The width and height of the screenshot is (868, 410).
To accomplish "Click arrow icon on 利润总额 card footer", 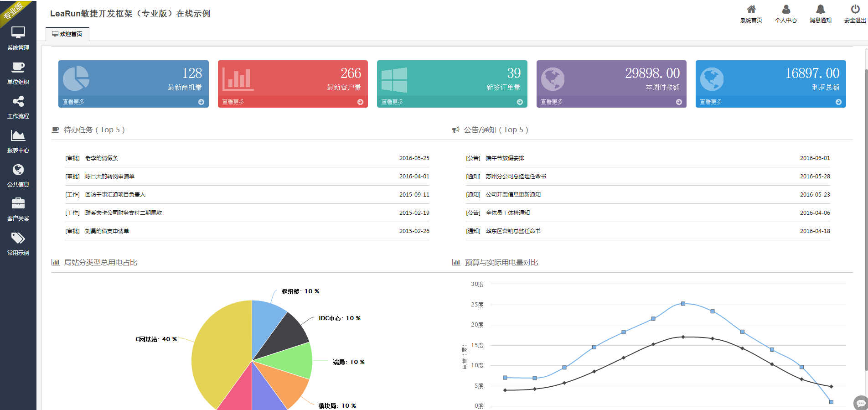I will [838, 102].
